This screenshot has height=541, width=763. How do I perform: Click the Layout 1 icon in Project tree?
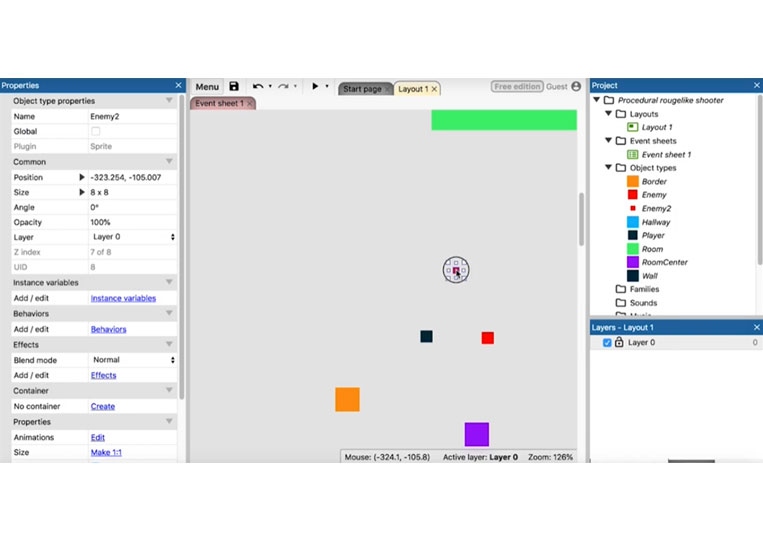(x=633, y=127)
